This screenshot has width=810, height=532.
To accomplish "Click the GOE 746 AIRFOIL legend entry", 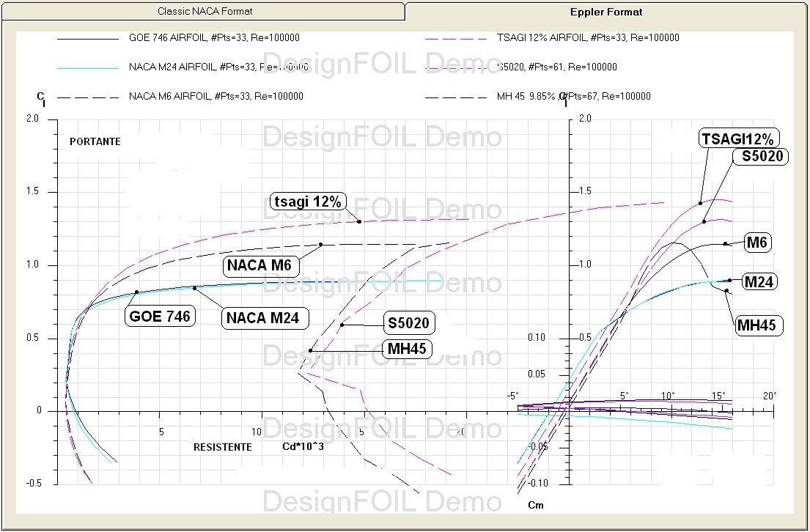I will (x=214, y=38).
